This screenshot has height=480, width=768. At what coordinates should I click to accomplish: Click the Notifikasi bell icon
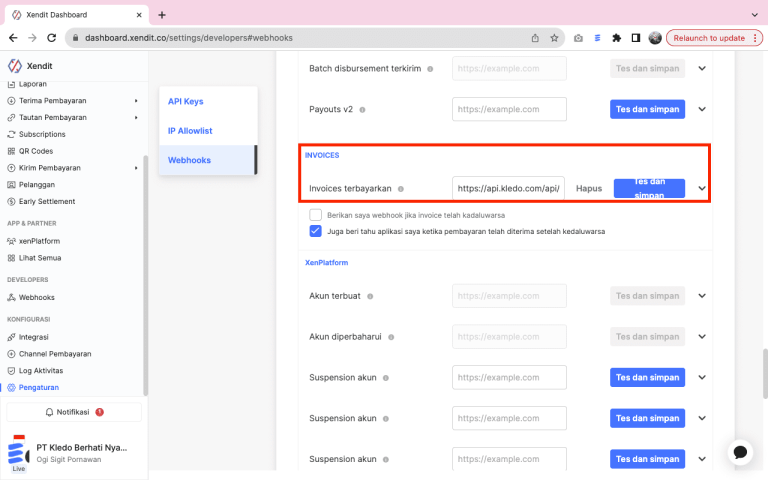tap(49, 412)
